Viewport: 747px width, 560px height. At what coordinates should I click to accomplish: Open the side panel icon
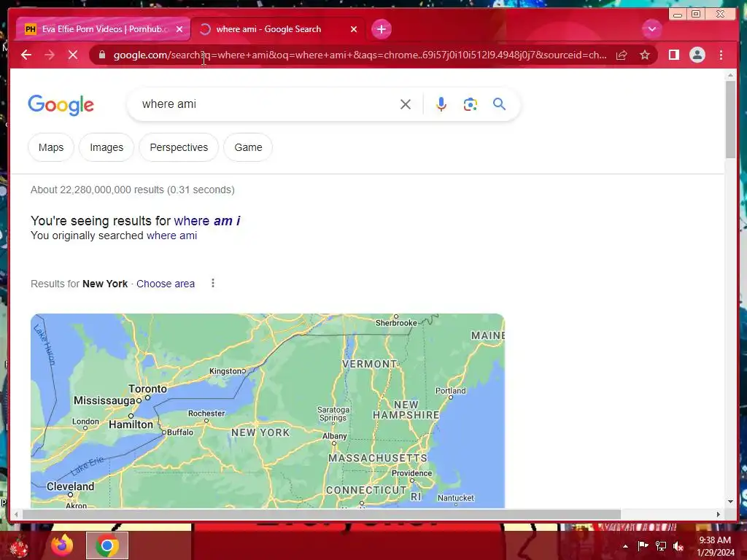click(x=673, y=55)
